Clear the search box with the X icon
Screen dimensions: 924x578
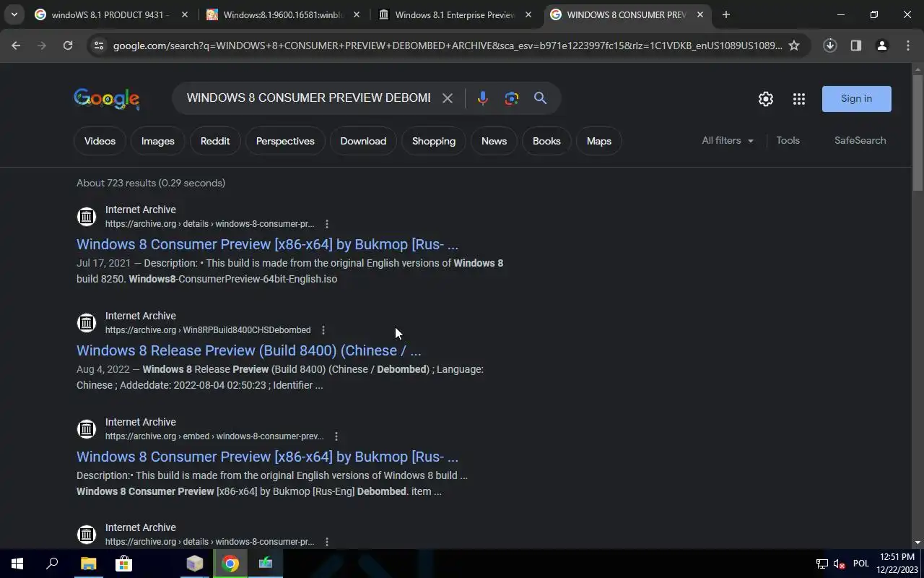[448, 98]
